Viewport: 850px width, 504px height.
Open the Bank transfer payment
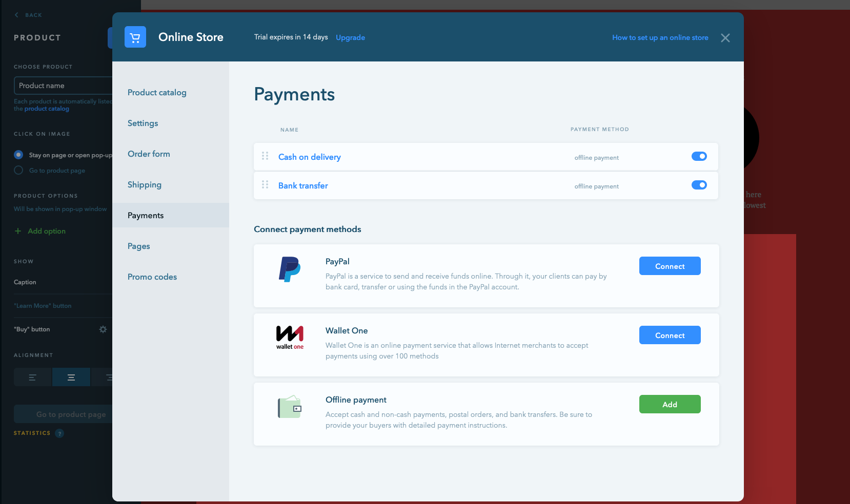303,185
